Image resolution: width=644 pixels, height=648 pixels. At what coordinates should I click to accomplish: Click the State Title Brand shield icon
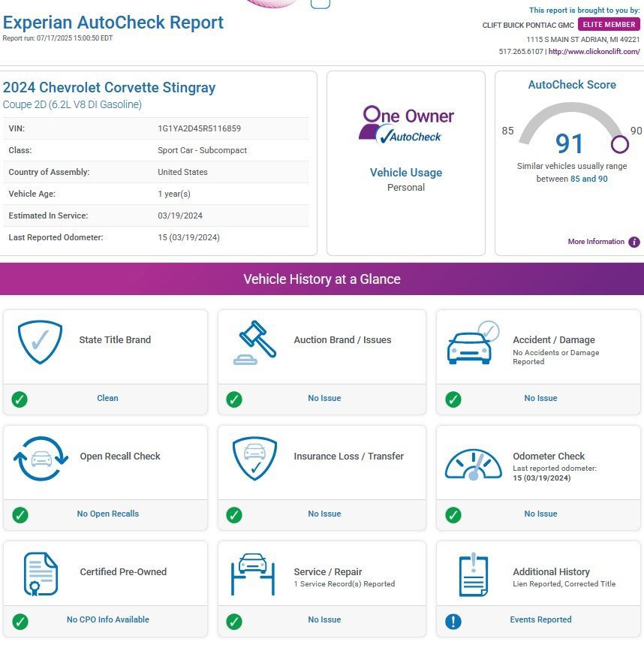click(41, 341)
